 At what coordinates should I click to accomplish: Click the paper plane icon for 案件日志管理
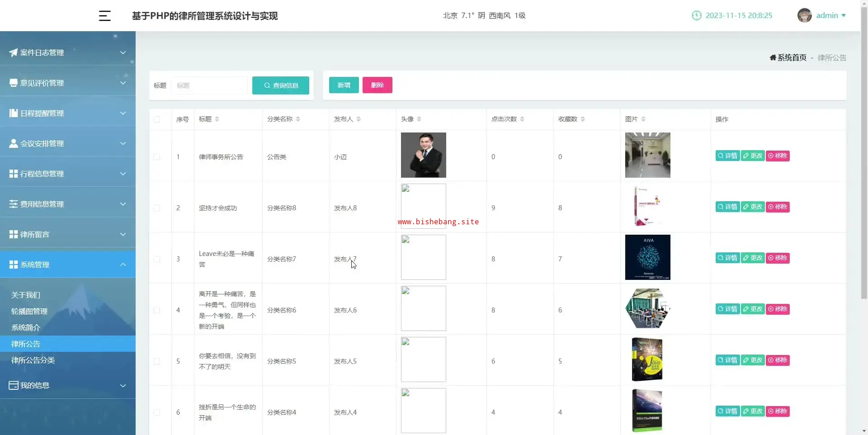(13, 52)
